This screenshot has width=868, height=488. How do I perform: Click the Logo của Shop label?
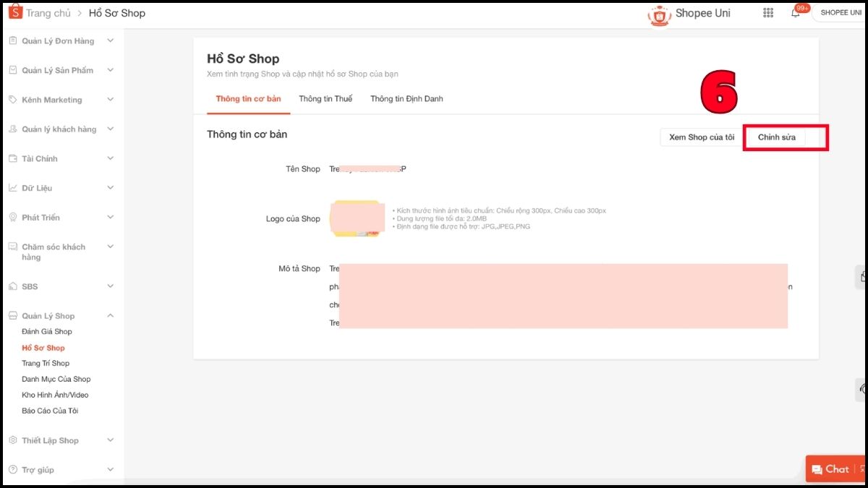point(293,219)
